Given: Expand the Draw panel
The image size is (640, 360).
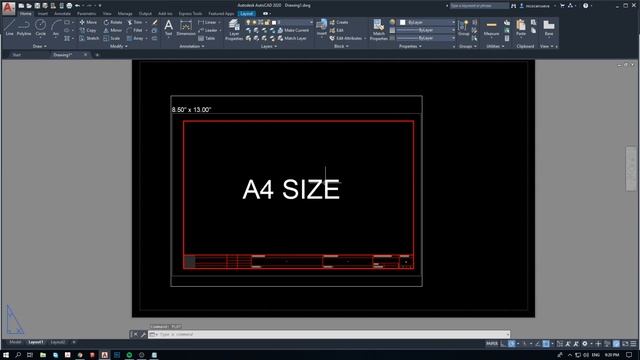Looking at the screenshot, I should pos(40,47).
